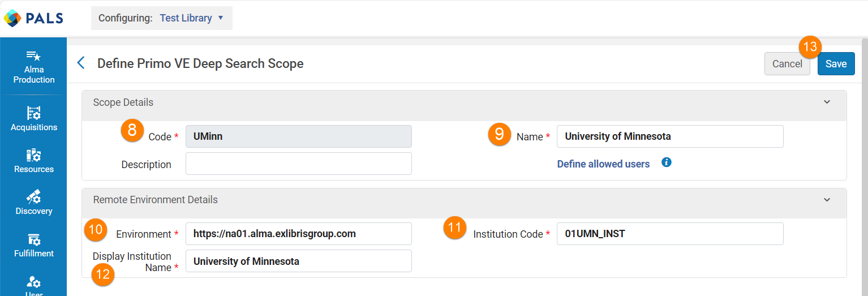Open Alma Production in the sidebar
868x296 pixels.
(x=34, y=67)
